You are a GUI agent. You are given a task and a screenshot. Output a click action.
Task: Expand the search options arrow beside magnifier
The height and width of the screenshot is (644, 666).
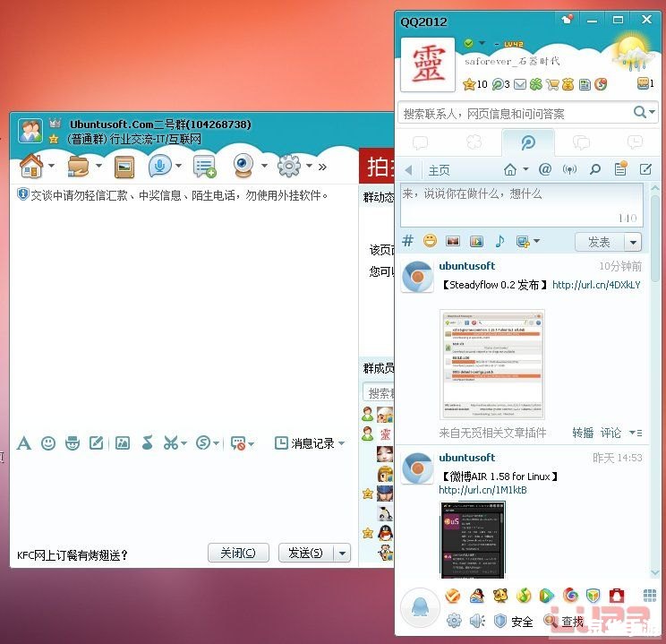point(653,112)
